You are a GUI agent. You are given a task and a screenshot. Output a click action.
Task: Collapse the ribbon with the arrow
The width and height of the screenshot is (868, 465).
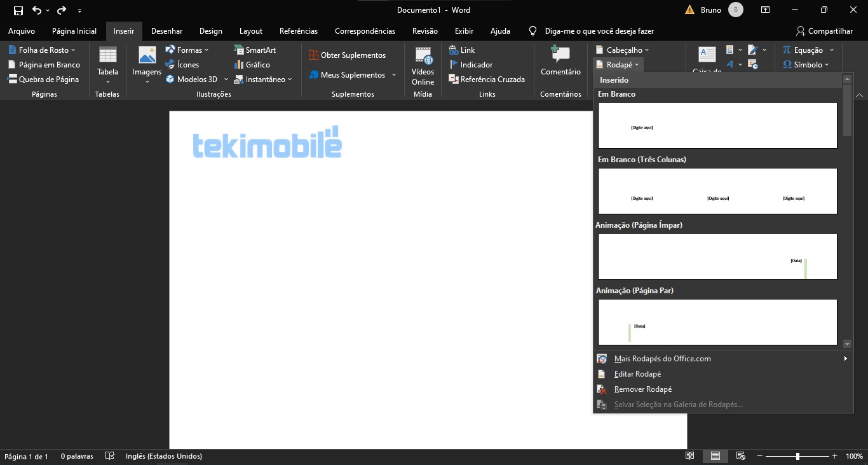(x=860, y=94)
